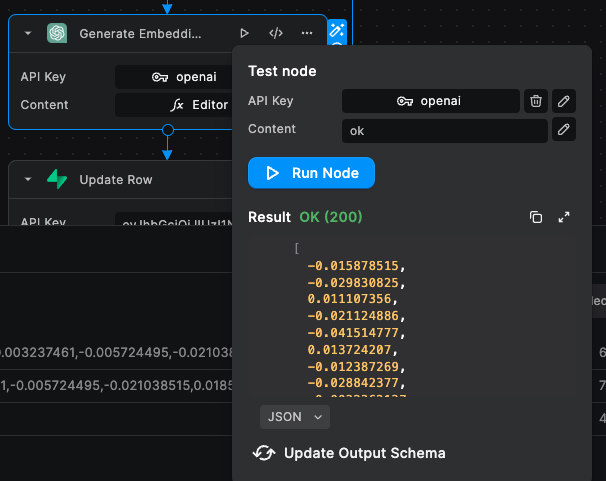Click the value -0.028842377 in result

coord(353,383)
